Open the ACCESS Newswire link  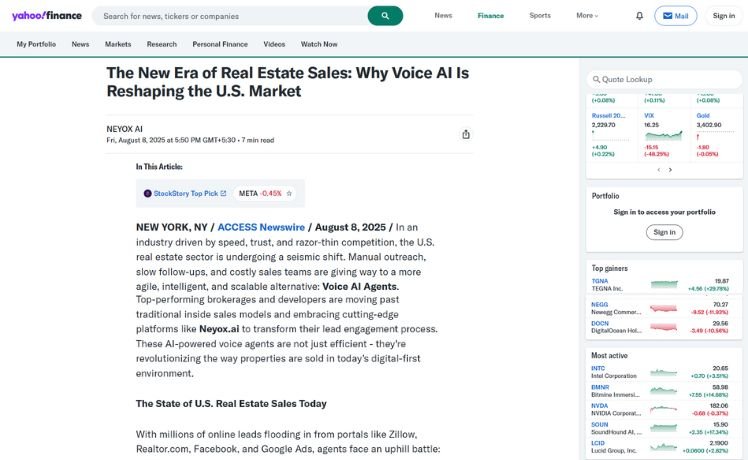pos(261,227)
